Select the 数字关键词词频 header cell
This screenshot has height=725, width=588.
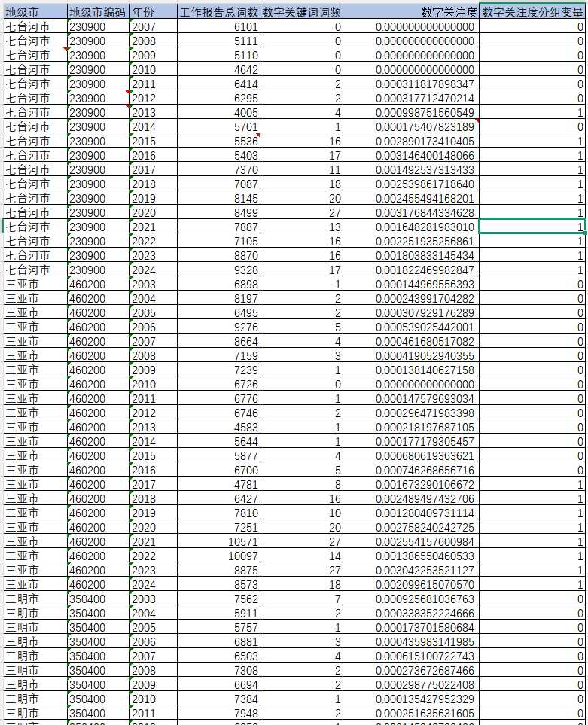point(302,12)
